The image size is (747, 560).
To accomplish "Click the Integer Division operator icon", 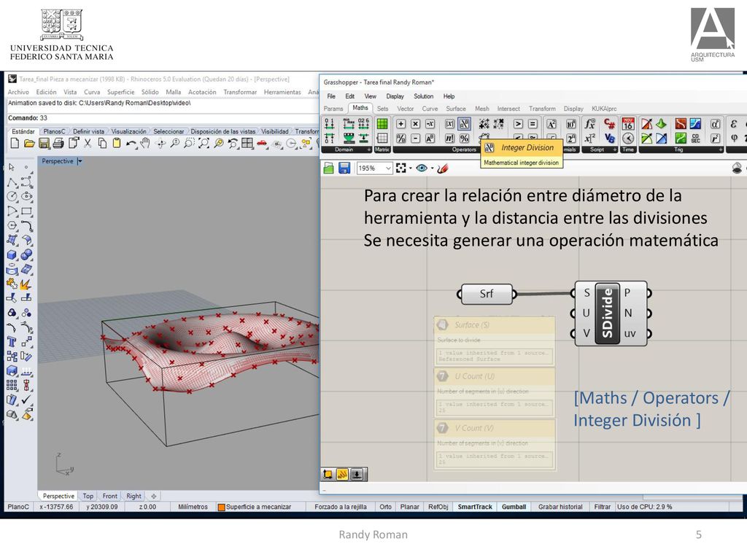I will click(x=464, y=124).
